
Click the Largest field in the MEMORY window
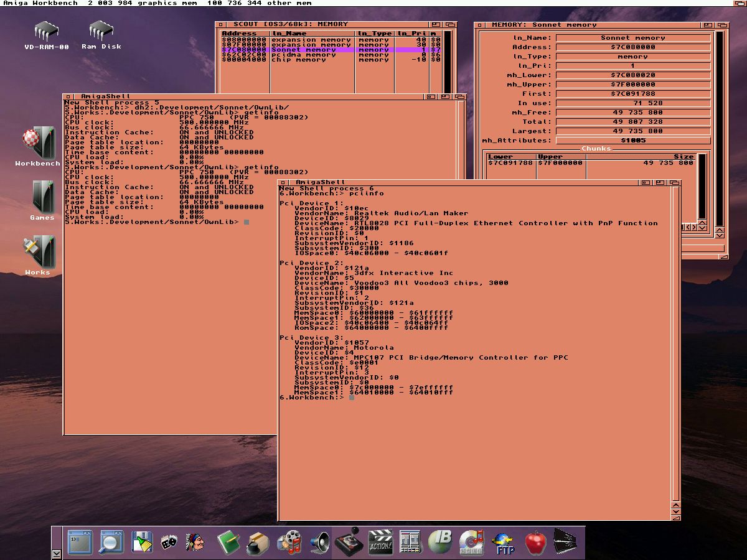pos(633,131)
